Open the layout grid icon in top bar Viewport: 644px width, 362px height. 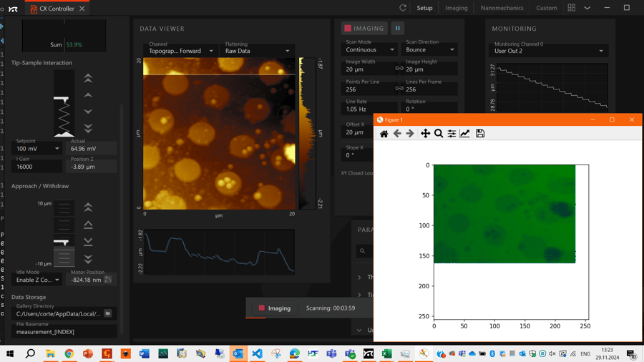571,8
